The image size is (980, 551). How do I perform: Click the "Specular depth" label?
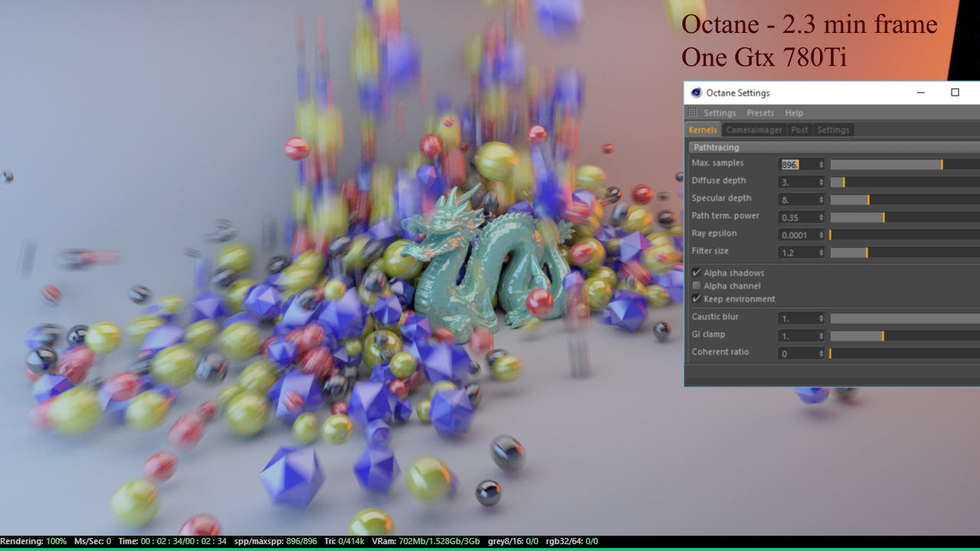coord(721,198)
